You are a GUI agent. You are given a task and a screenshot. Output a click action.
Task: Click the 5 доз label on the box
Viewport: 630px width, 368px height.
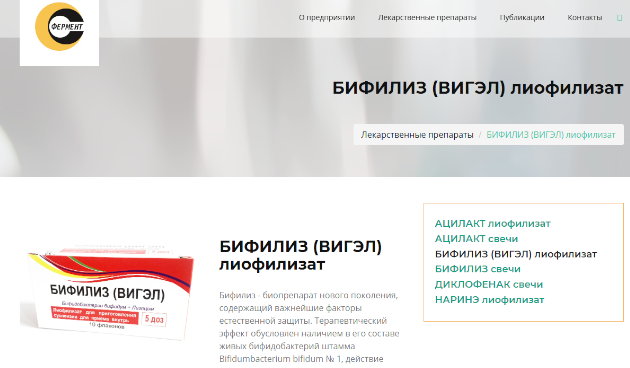click(153, 319)
